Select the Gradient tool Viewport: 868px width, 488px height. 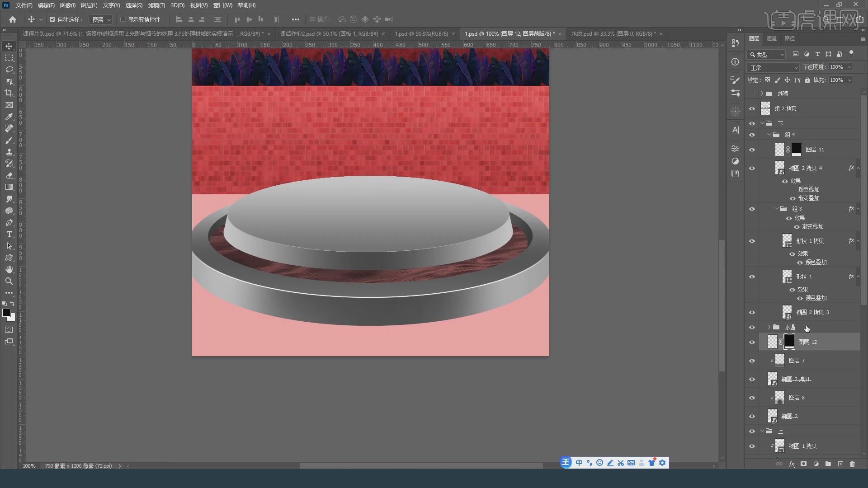point(9,187)
